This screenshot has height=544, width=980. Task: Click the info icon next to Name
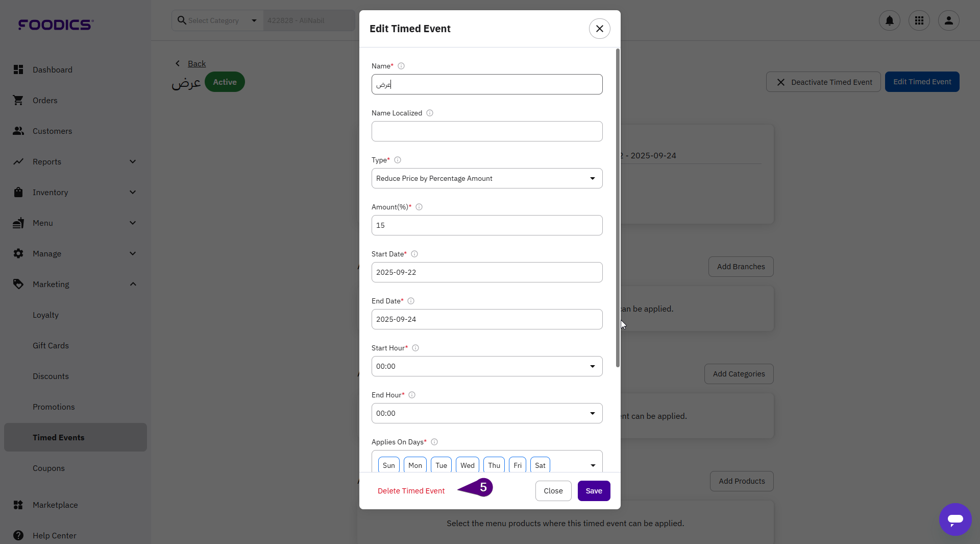(x=401, y=66)
